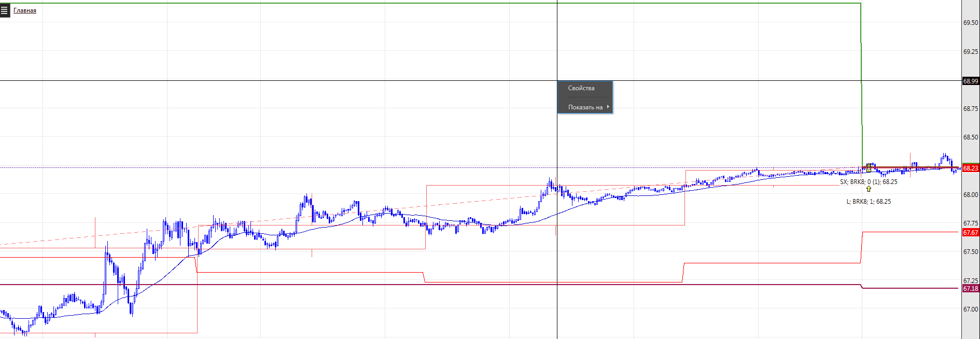Click the 69.50 axis price label

971,23
